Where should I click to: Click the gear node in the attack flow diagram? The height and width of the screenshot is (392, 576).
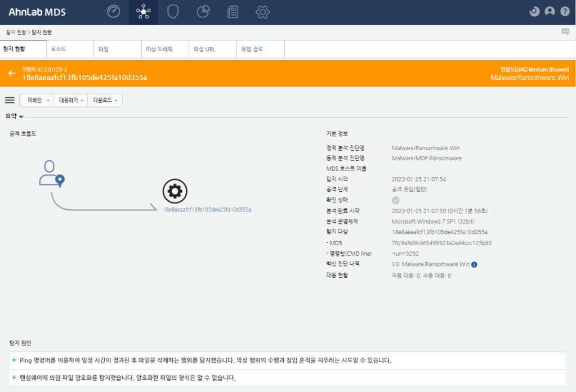pyautogui.click(x=175, y=191)
